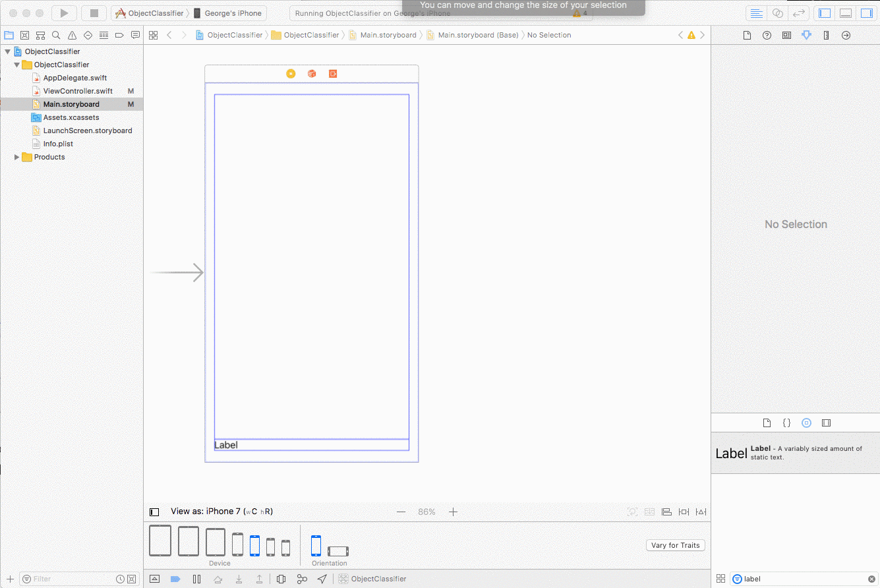The height and width of the screenshot is (588, 880).
Task: Show the Source Control navigator
Action: click(x=25, y=35)
